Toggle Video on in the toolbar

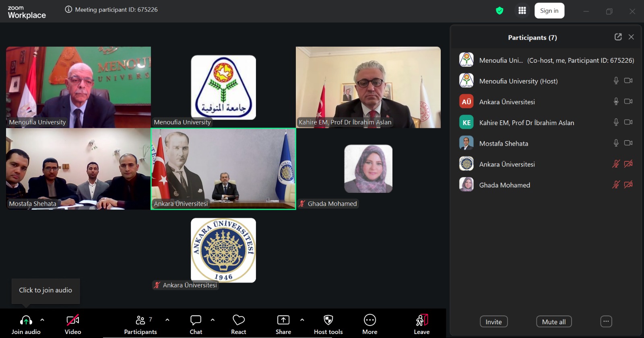[x=73, y=320]
